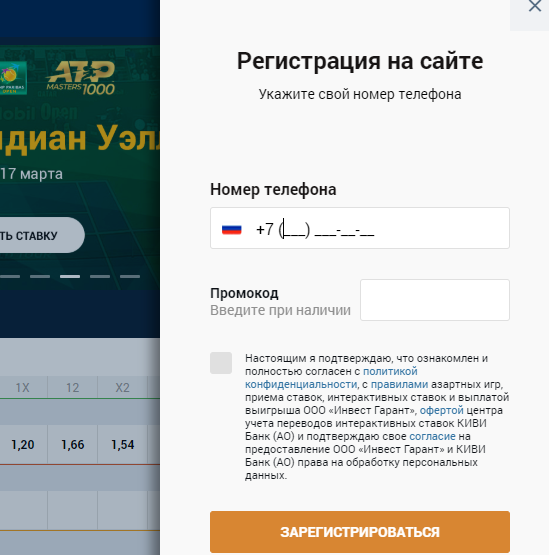Click the '17 марта' banner date
The image size is (549, 555).
(31, 174)
